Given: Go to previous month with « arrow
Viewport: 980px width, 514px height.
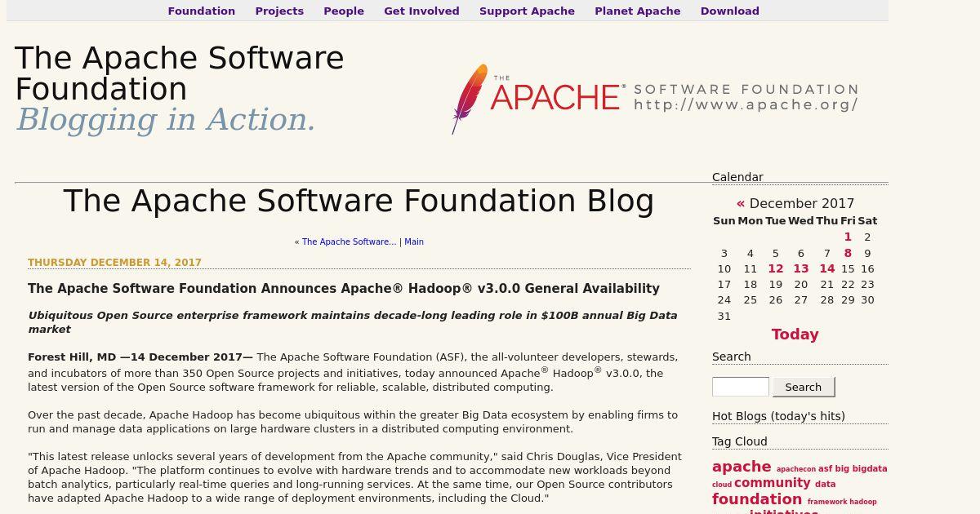Looking at the screenshot, I should pos(741,203).
